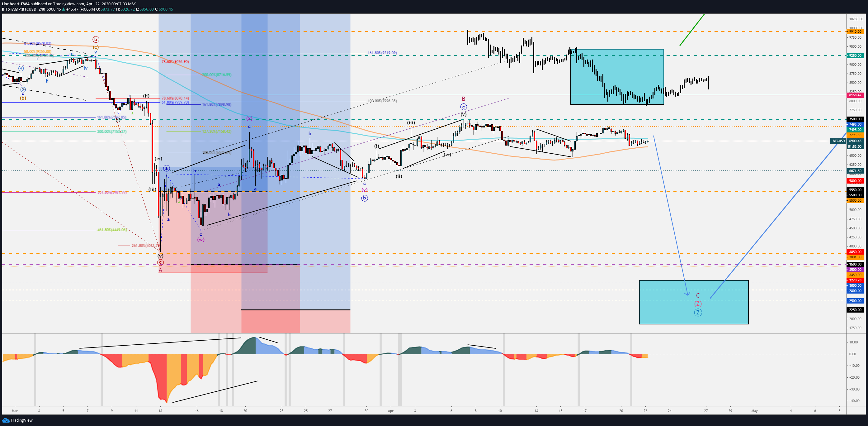This screenshot has height=426, width=868.
Task: Click the purple 3500.00 price label
Action: coord(855,270)
